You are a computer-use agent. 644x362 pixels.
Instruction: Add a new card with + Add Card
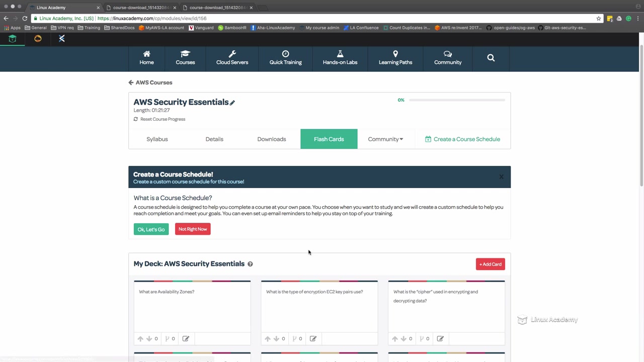491,264
